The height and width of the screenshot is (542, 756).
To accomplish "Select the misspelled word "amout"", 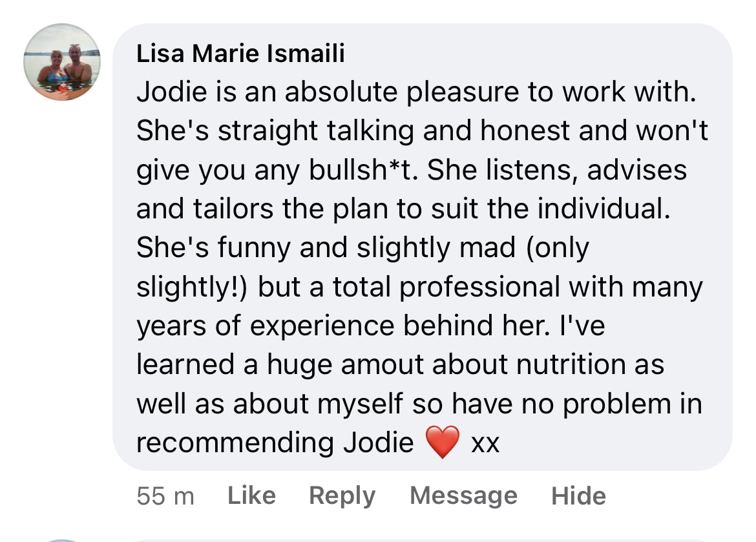I will (383, 364).
